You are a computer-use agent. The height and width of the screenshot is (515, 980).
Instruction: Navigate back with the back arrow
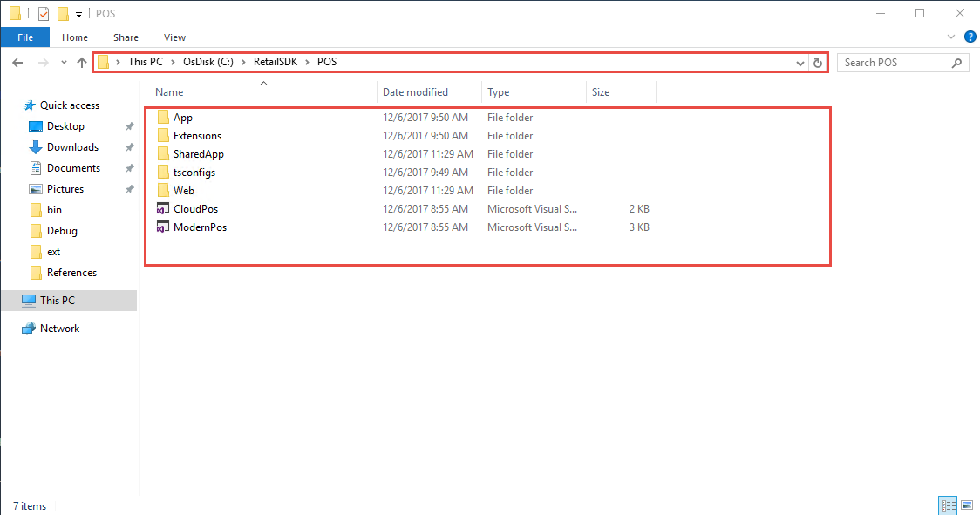17,62
